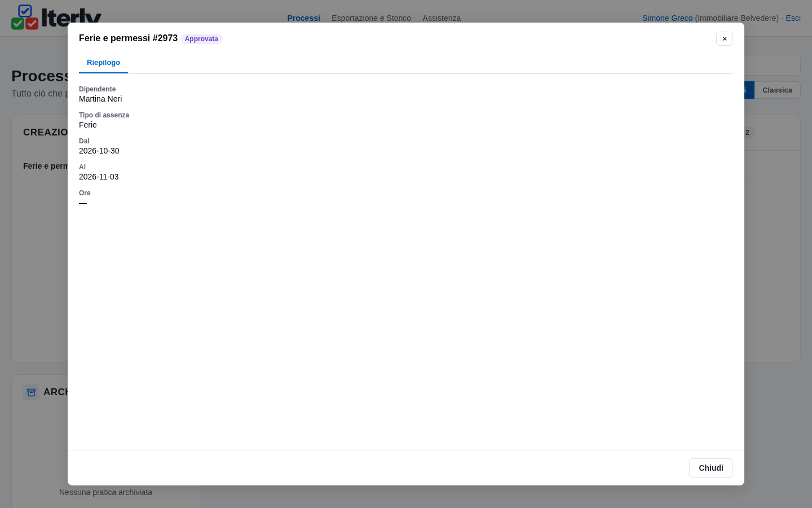The height and width of the screenshot is (508, 812).
Task: Open Simone Greco profile link
Action: [667, 18]
